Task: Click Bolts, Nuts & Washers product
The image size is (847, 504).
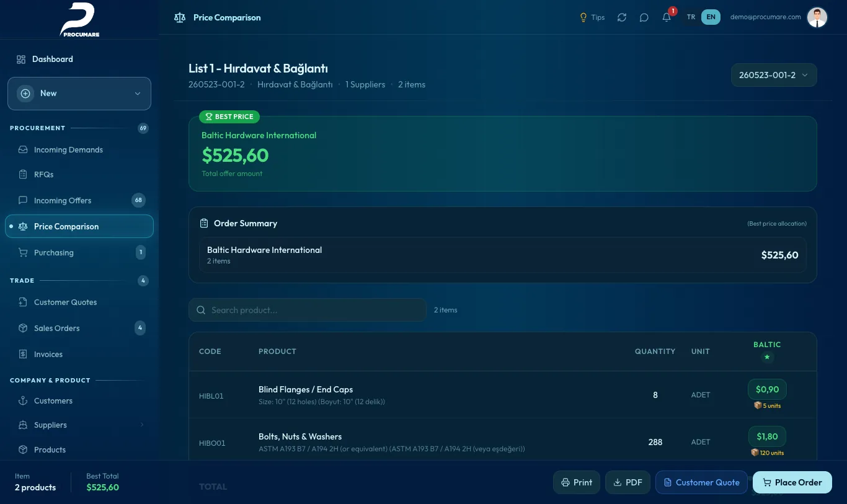Action: (300, 436)
